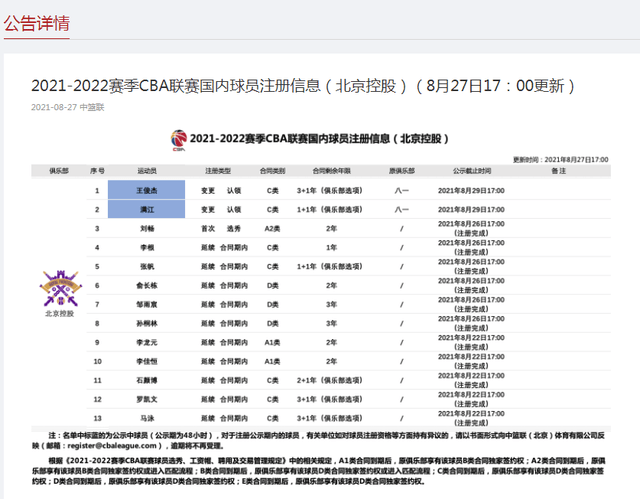Screen dimensions: 640x499
Task: Click the CBA league logo
Action: coord(179,140)
